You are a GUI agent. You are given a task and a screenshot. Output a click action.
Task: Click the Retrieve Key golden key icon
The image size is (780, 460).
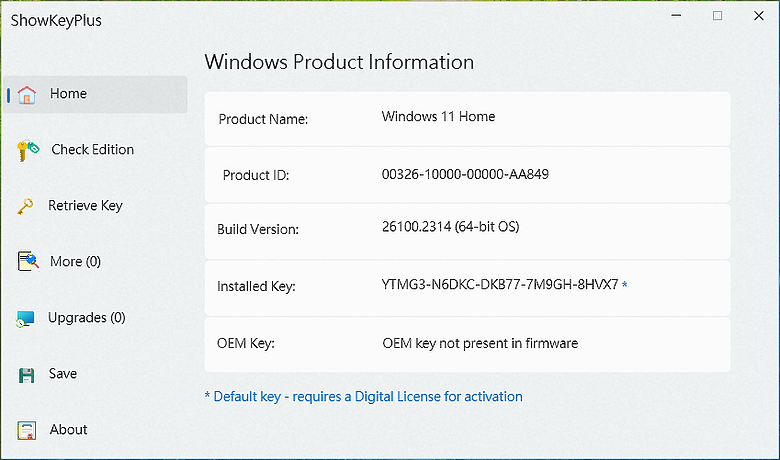click(25, 206)
